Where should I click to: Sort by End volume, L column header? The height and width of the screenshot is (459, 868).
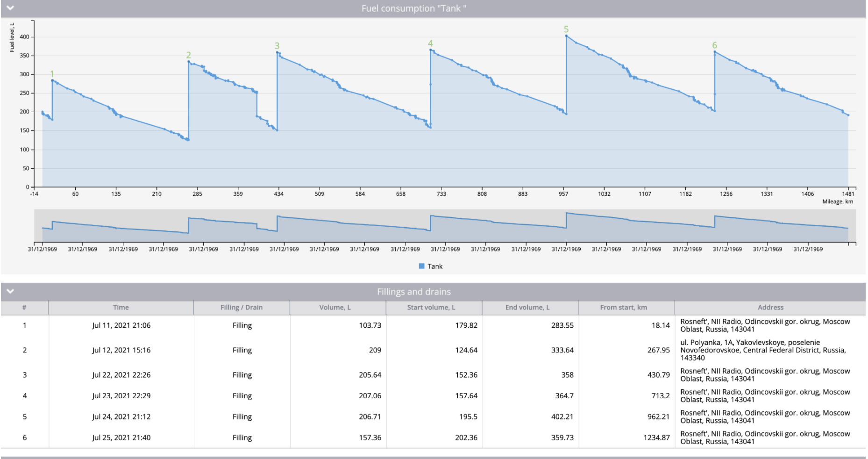click(530, 308)
